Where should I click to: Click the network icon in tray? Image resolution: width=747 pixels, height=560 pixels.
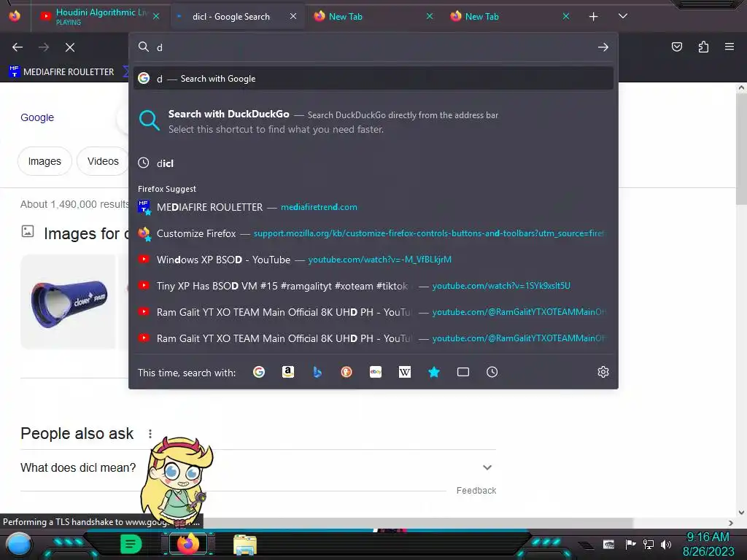[648, 544]
